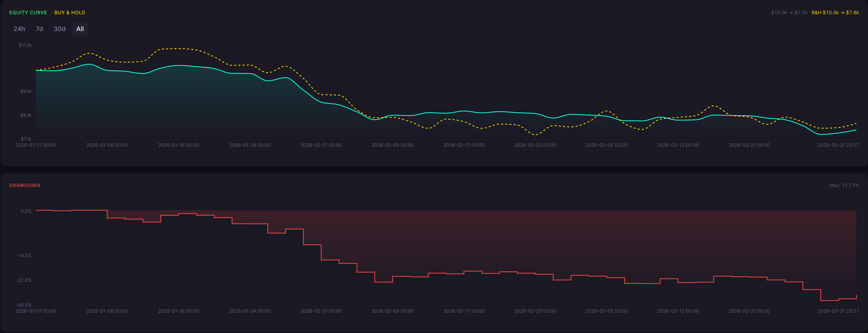Click the B&H $10.0k → $7.8k summary
868x333 pixels.
click(835, 12)
